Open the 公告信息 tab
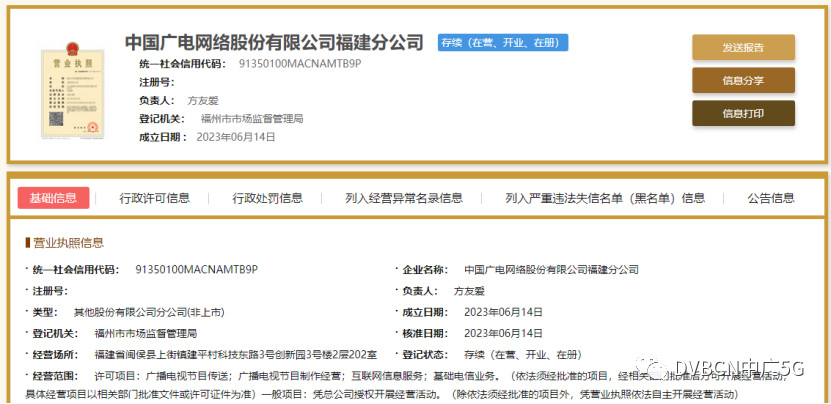The image size is (831, 404). pos(771,198)
